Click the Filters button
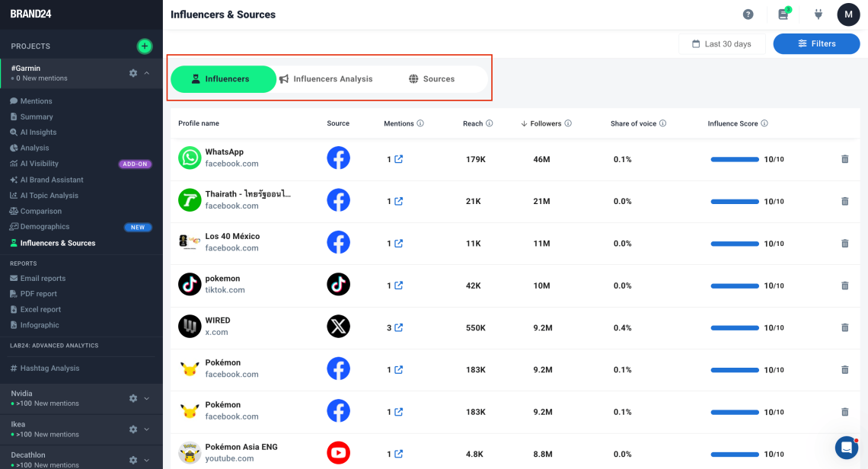Viewport: 868px width, 469px height. [816, 44]
